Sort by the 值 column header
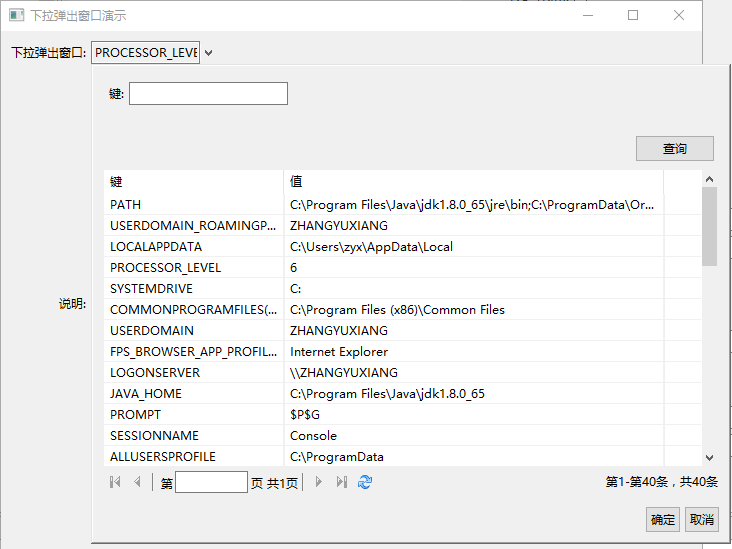This screenshot has height=549, width=732. click(473, 181)
